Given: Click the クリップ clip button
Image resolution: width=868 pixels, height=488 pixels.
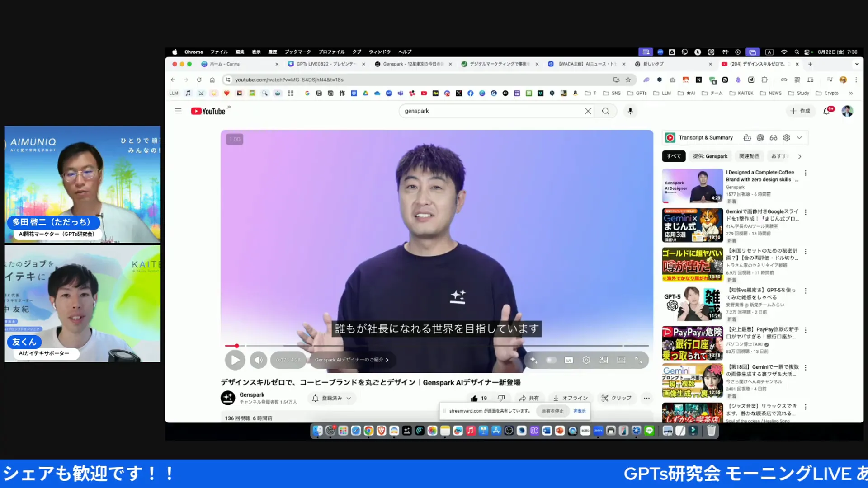Looking at the screenshot, I should click(616, 398).
